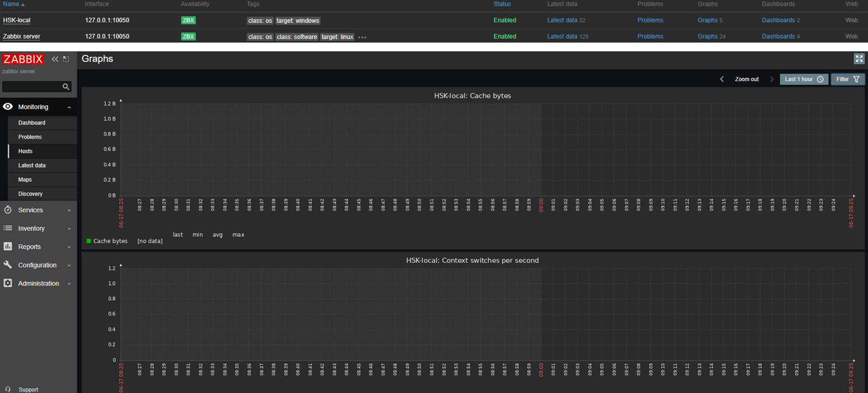Open the Last 1 hour time selector

coord(804,79)
